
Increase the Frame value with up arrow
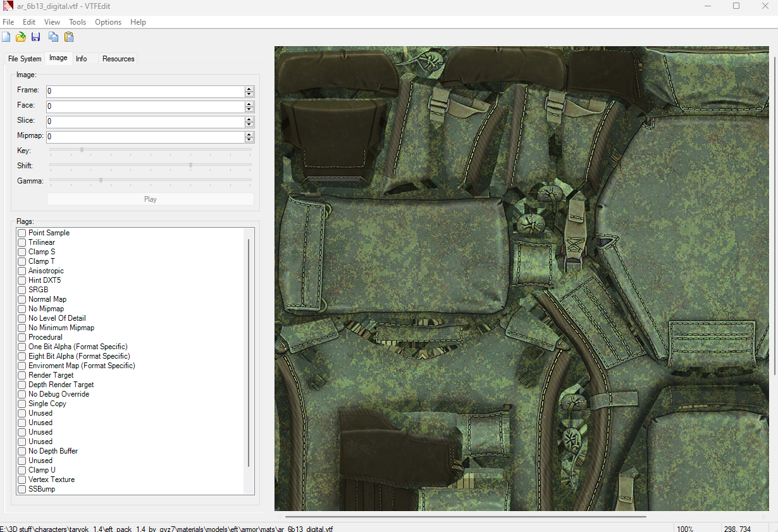pos(249,89)
